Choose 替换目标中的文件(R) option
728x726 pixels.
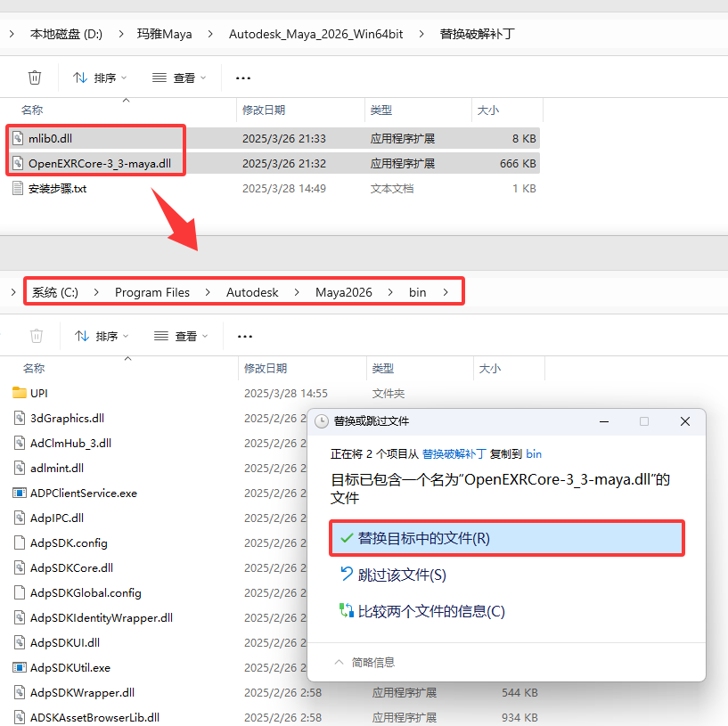(507, 538)
